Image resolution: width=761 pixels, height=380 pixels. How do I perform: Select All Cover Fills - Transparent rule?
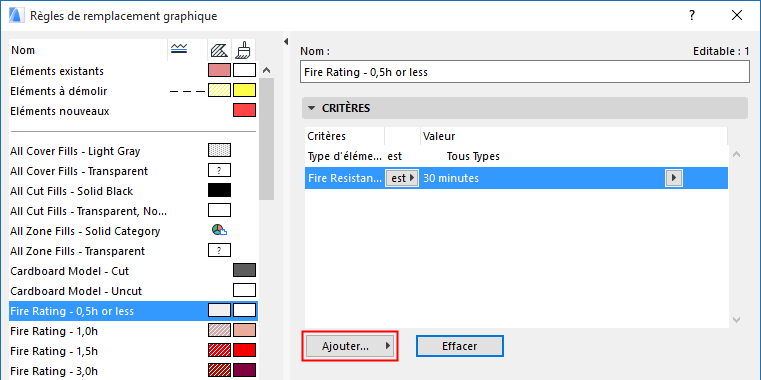[133, 171]
